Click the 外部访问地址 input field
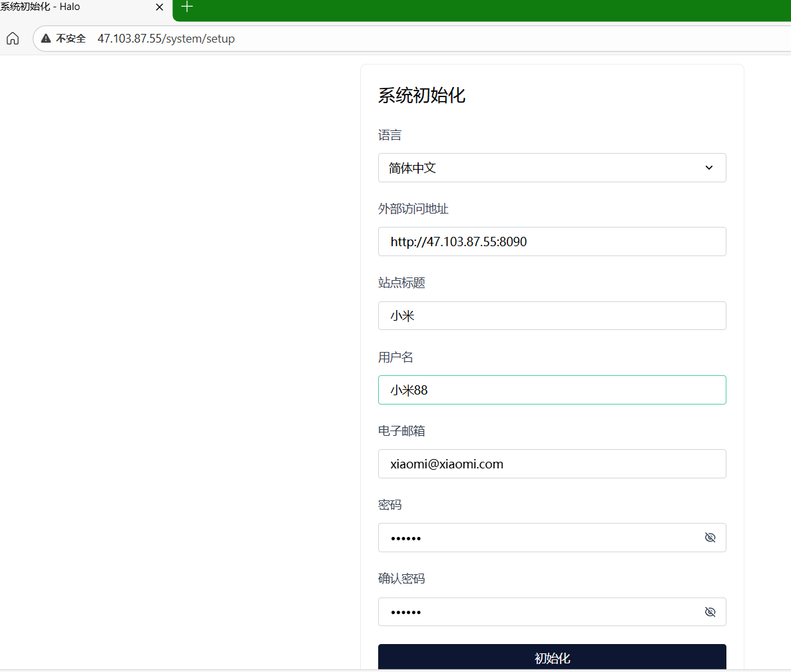The height and width of the screenshot is (672, 791). (551, 242)
